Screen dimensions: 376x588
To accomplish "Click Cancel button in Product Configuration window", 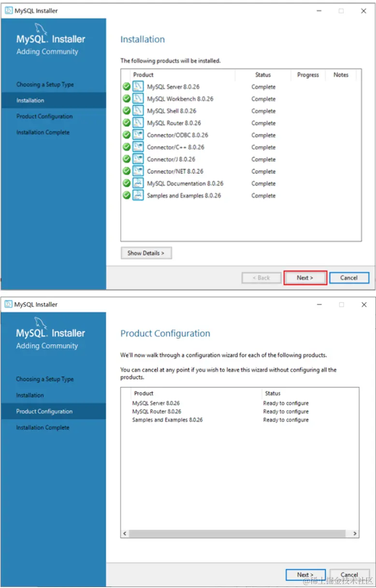I will point(349,574).
